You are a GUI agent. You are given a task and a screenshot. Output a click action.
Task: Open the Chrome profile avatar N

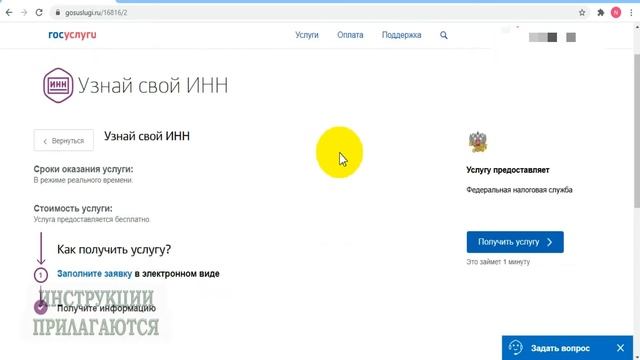(616, 13)
